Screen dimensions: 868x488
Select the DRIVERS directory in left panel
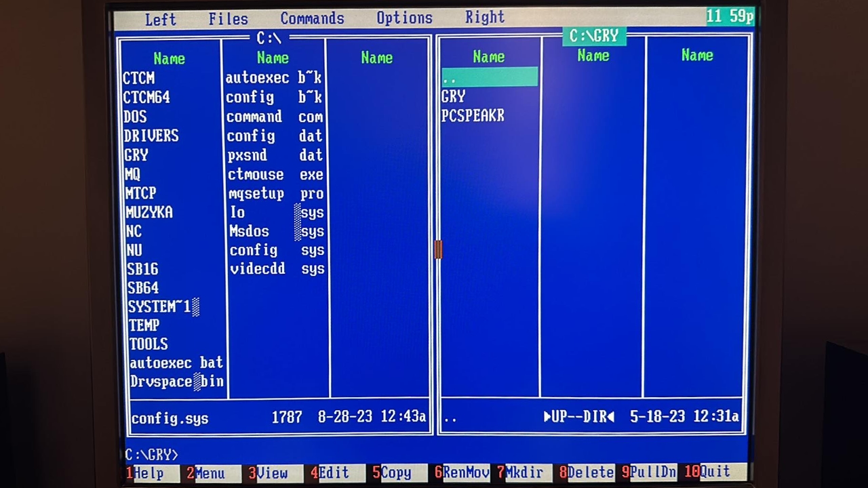[151, 136]
